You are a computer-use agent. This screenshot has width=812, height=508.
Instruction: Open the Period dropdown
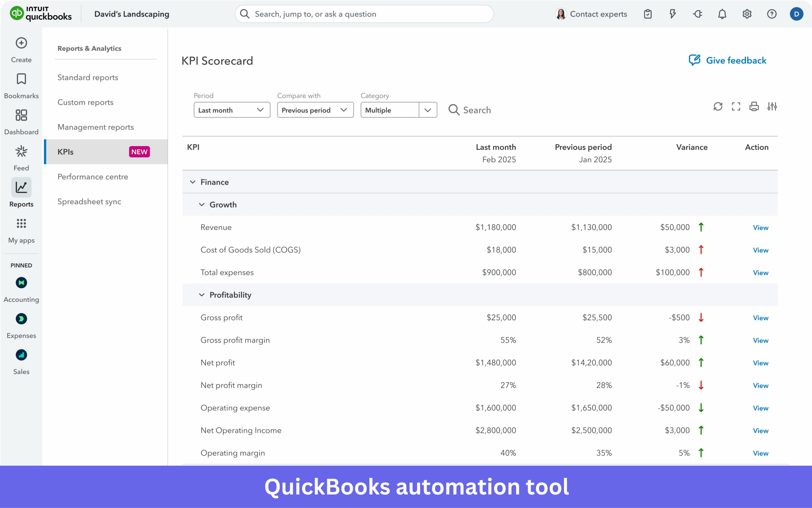coord(232,110)
